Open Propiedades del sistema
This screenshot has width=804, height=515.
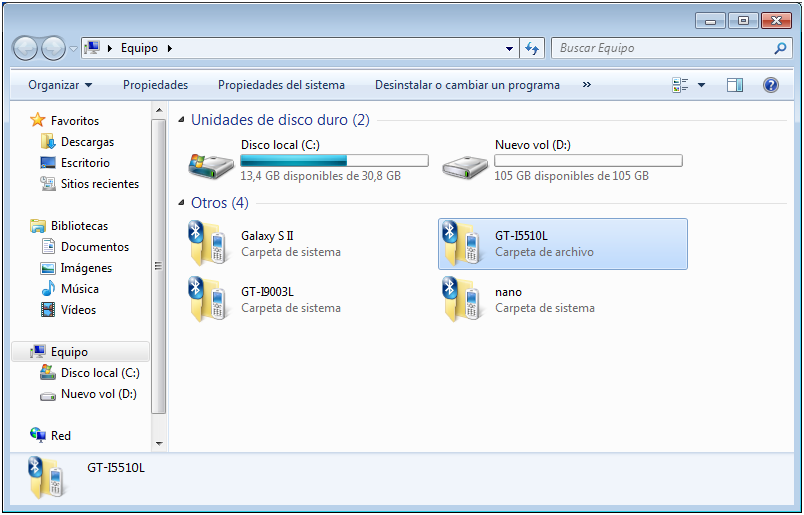coord(281,85)
